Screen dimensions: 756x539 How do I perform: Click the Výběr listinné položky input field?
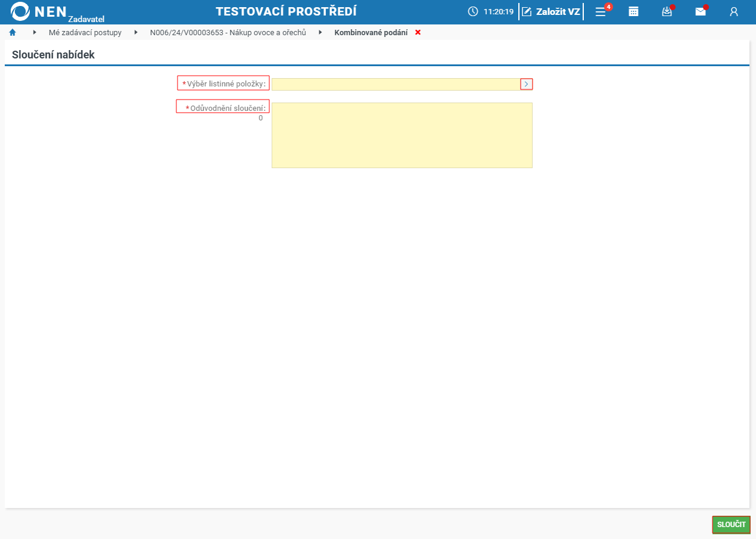[x=396, y=84]
